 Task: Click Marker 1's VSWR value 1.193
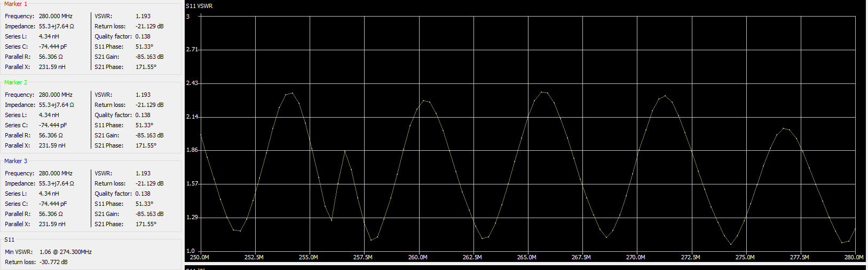143,16
